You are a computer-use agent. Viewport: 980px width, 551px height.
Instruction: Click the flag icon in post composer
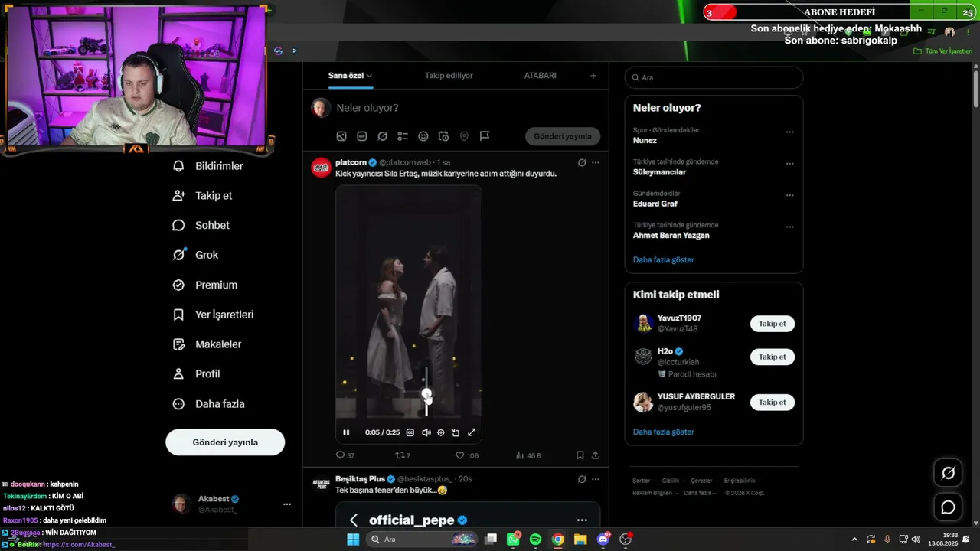click(x=485, y=136)
